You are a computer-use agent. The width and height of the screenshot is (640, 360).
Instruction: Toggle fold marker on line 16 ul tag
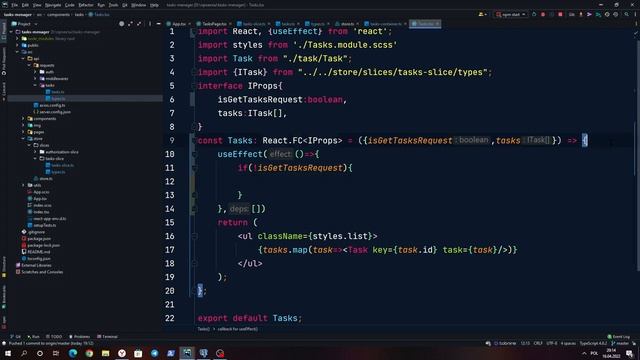pyautogui.click(x=194, y=236)
